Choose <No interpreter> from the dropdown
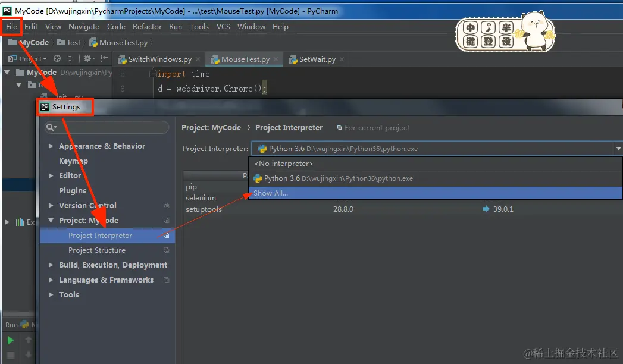 pyautogui.click(x=436, y=164)
